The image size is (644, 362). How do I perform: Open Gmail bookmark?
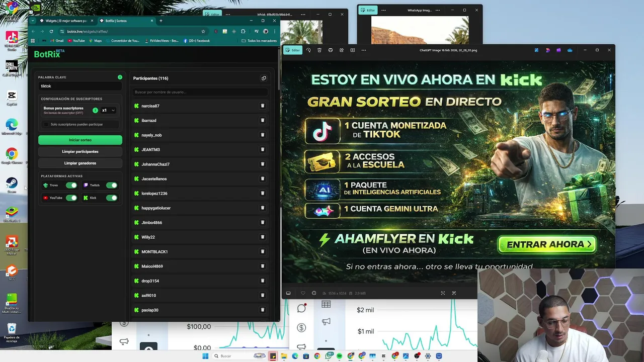(x=56, y=41)
